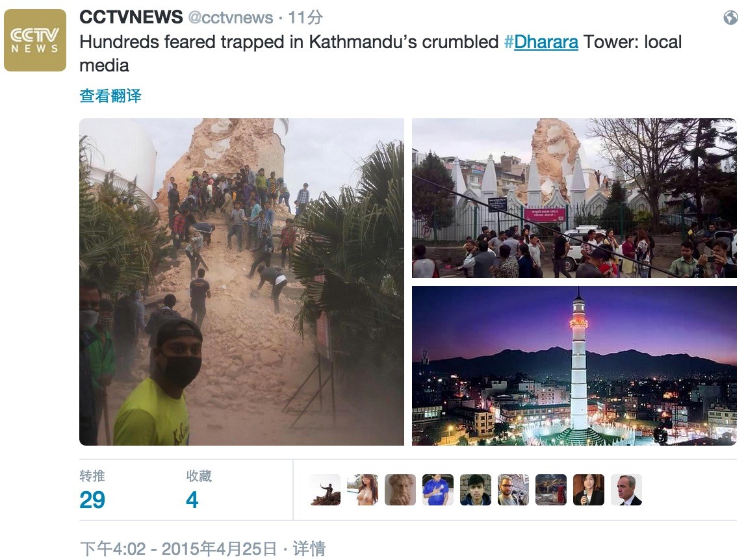Open the young man selfie avatar
The image size is (746, 560).
point(475,490)
